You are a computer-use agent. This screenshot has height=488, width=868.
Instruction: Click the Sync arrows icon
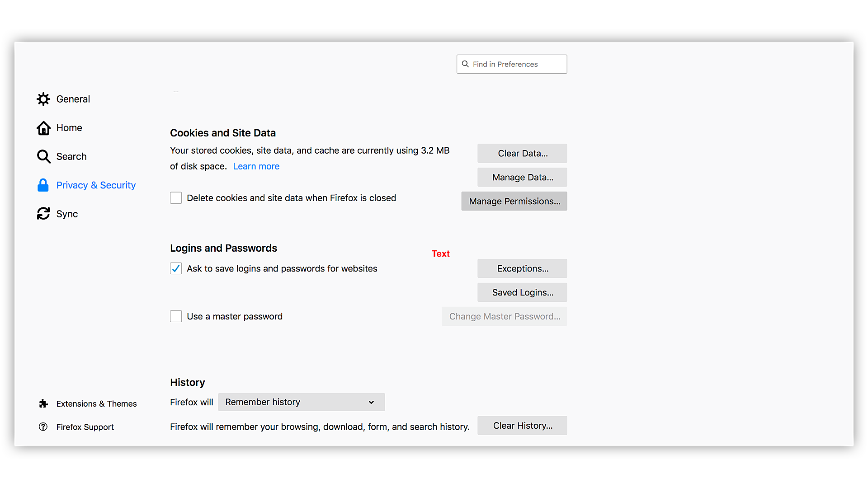click(x=43, y=214)
